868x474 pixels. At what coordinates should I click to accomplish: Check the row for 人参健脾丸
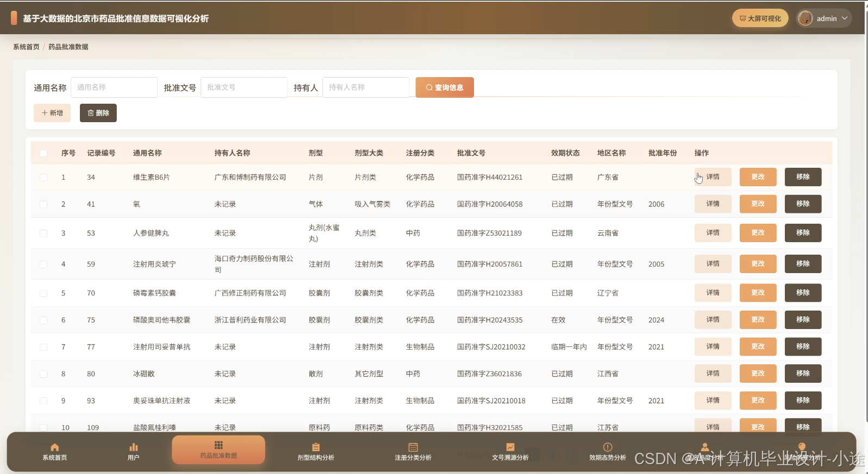pyautogui.click(x=43, y=233)
